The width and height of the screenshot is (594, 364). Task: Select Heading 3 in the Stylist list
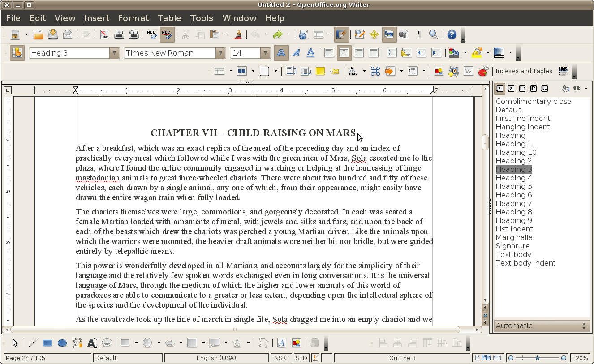coord(514,169)
